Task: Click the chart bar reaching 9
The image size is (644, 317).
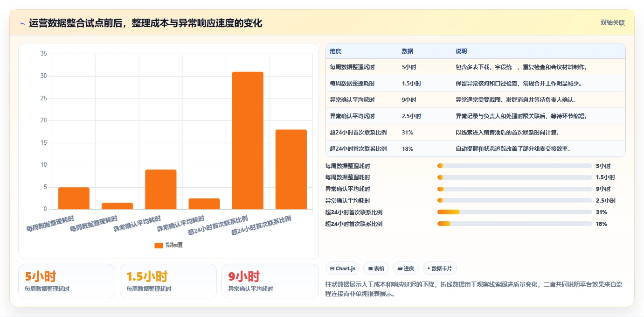Action: click(160, 189)
